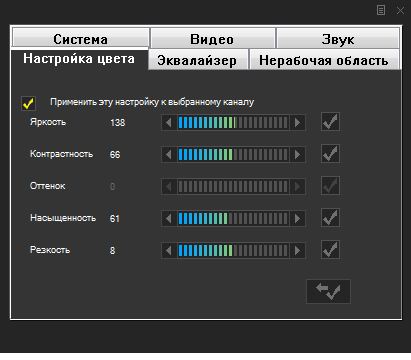The width and height of the screenshot is (411, 360).
Task: Switch to the Эквалайзер tab
Action: (x=198, y=59)
